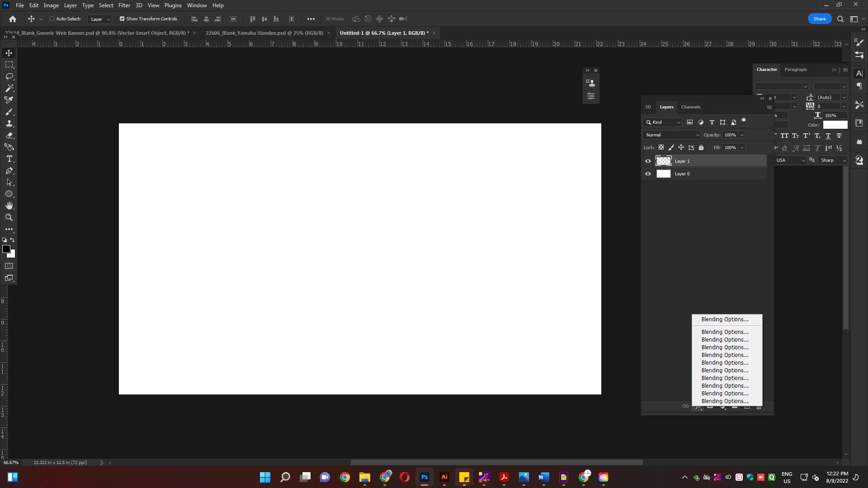The image size is (868, 488).
Task: Select the Clone Stamp tool
Action: click(9, 123)
